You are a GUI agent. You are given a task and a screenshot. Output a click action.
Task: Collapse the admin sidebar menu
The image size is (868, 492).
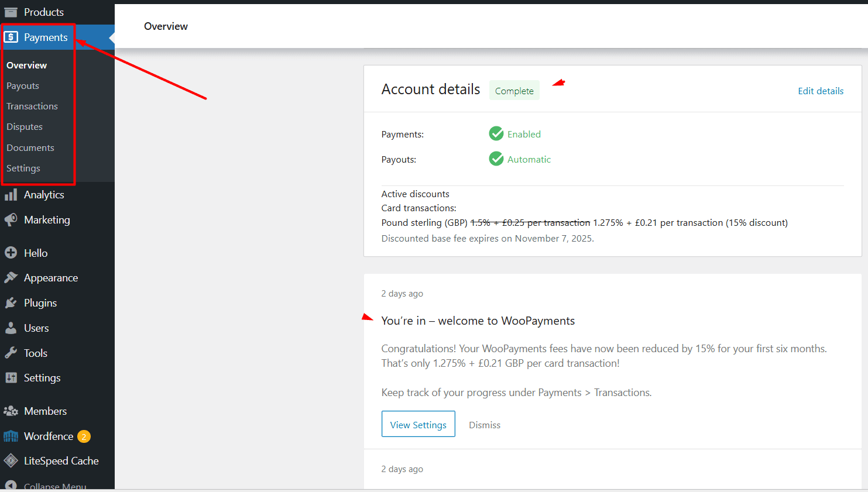tap(55, 486)
